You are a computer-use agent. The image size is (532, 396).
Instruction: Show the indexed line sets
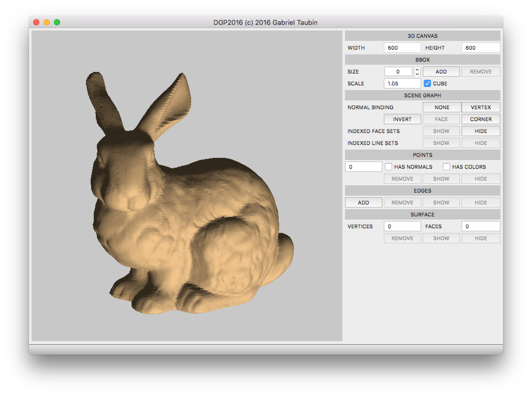tap(441, 143)
